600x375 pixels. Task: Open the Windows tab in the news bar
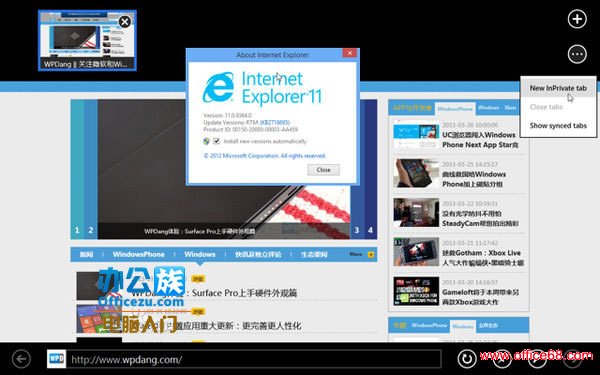point(200,254)
